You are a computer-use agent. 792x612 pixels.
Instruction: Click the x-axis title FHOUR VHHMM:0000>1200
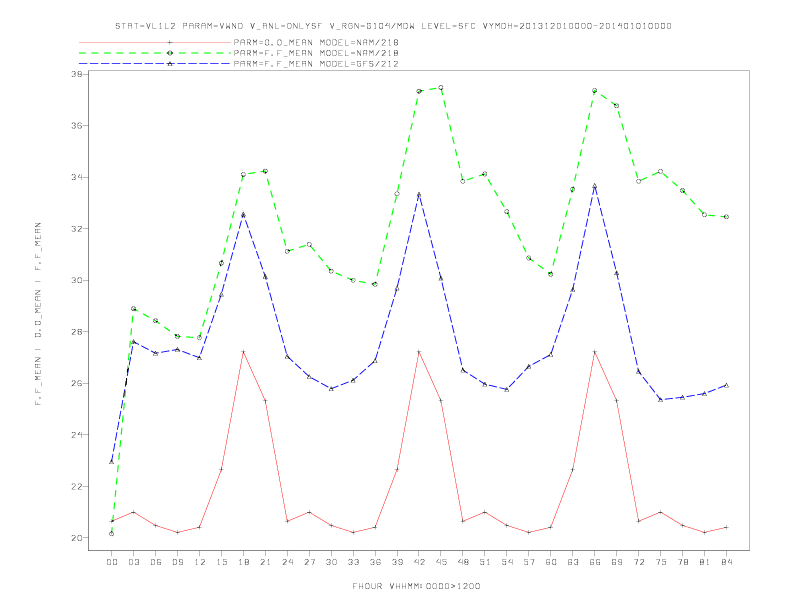pos(416,586)
